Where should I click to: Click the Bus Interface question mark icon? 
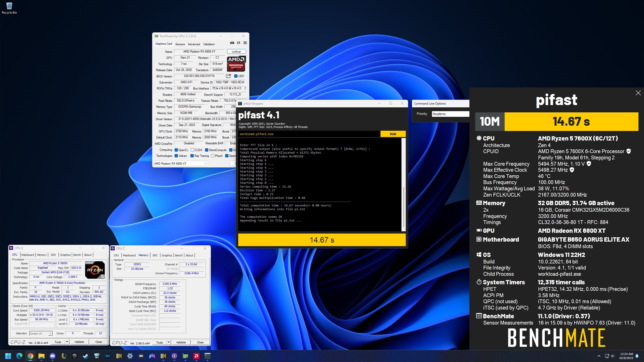[245, 88]
